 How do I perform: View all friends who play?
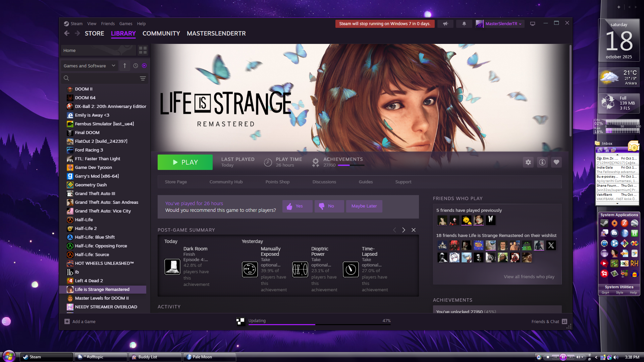coord(529,277)
